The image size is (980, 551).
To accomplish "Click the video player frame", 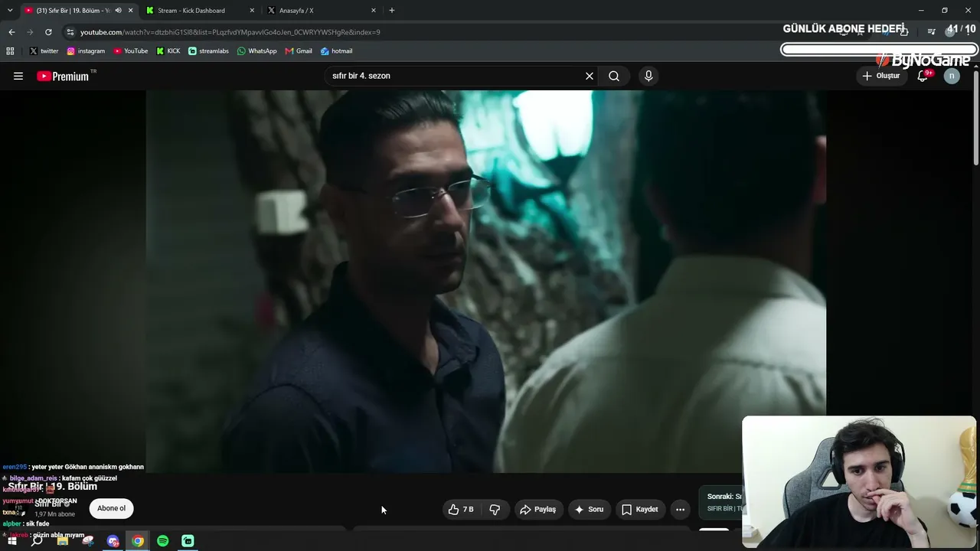I will pos(485,281).
